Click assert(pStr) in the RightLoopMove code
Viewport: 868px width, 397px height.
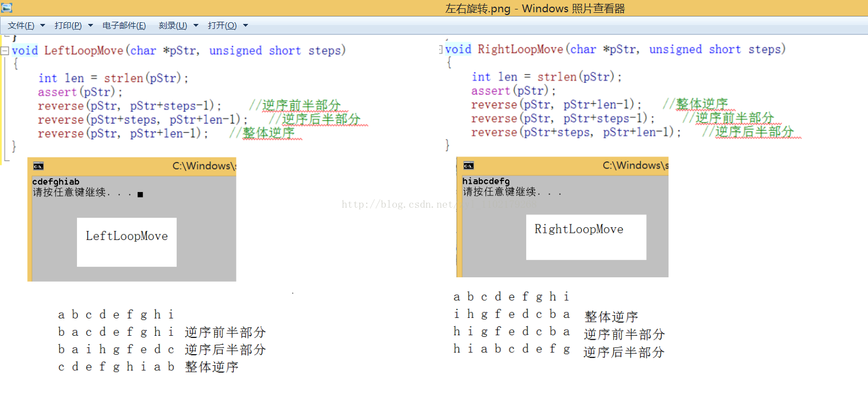pyautogui.click(x=513, y=91)
